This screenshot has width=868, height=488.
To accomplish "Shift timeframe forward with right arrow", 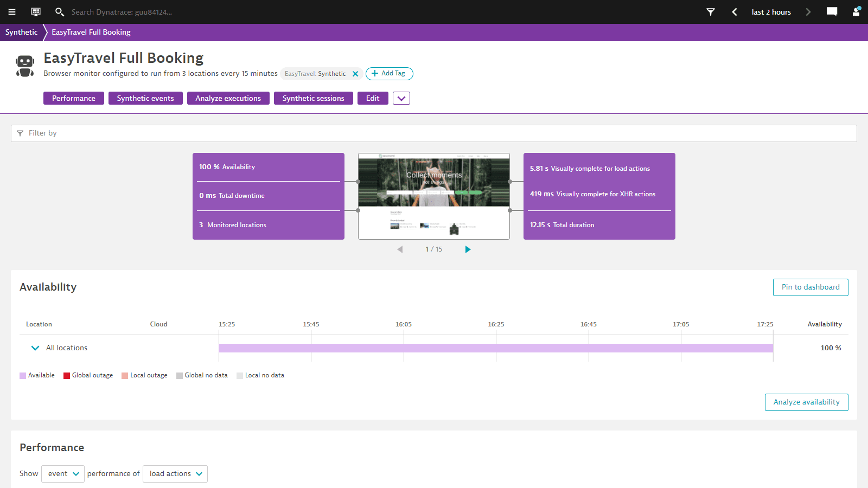I will click(808, 12).
